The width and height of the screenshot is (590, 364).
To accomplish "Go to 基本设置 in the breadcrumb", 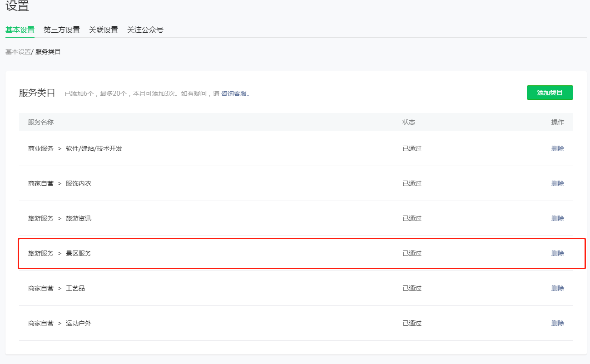I will point(18,52).
